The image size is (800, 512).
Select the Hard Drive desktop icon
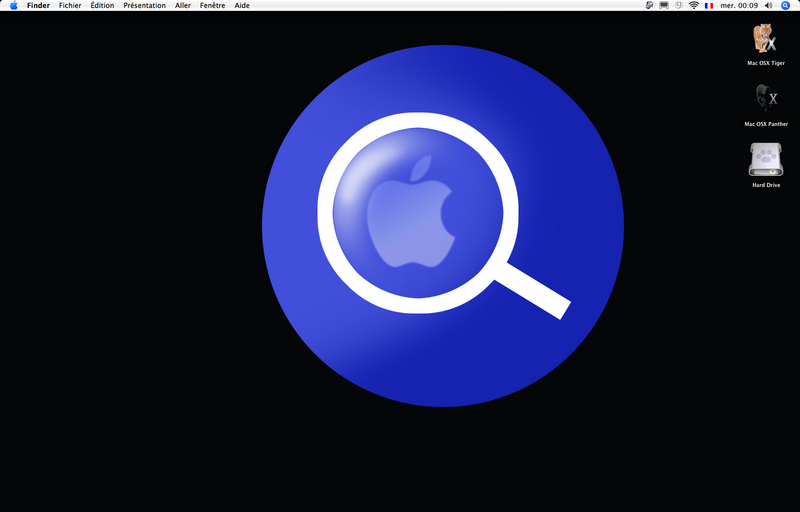click(x=766, y=160)
